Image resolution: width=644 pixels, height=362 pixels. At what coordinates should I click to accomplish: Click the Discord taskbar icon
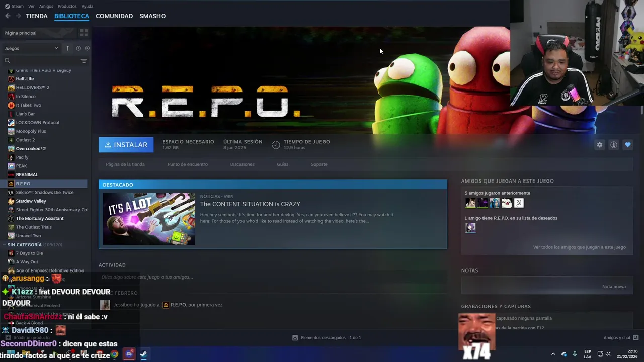click(x=129, y=354)
